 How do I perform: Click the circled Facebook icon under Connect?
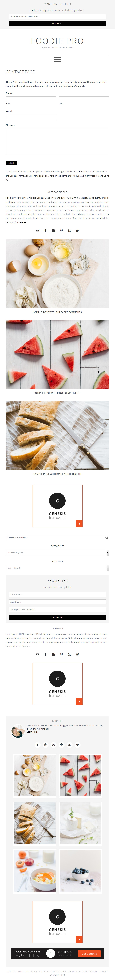pyautogui.click(x=37, y=744)
